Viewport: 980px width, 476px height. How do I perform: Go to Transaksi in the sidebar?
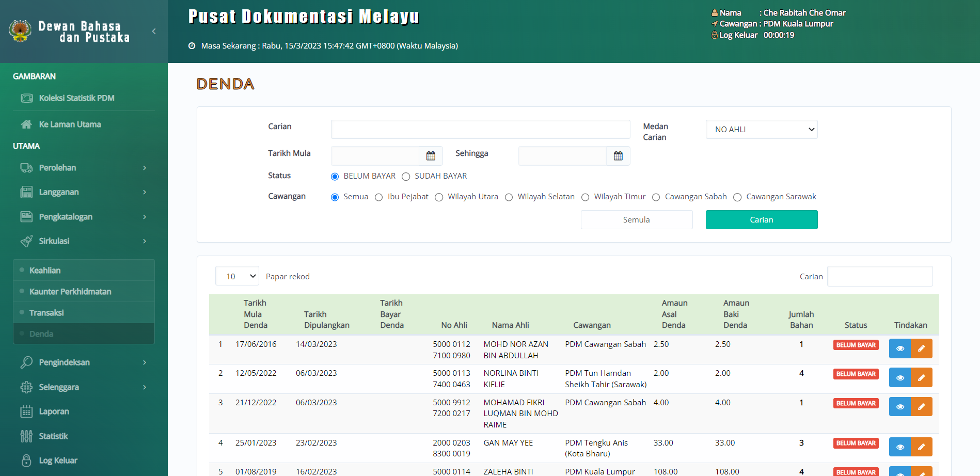coord(46,313)
